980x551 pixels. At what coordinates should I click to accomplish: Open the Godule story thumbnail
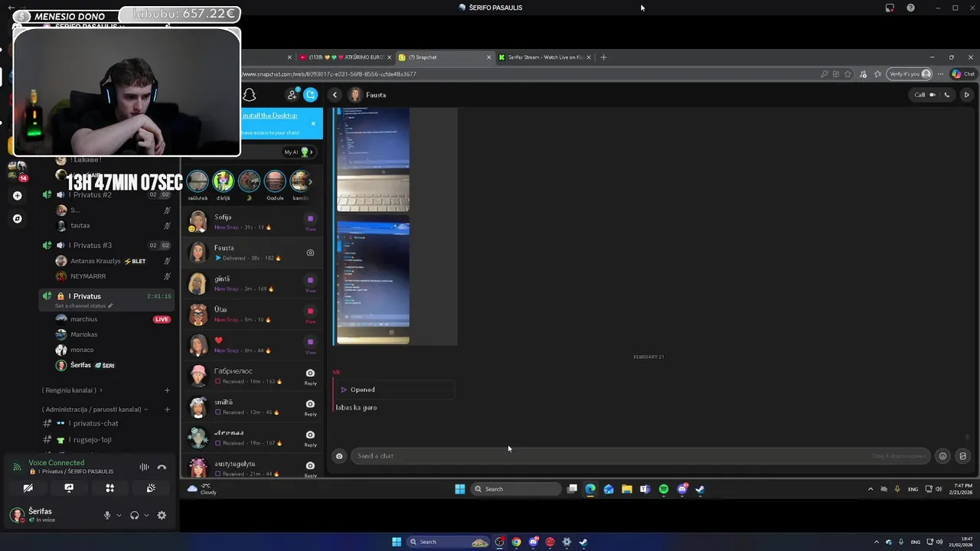[x=275, y=181]
